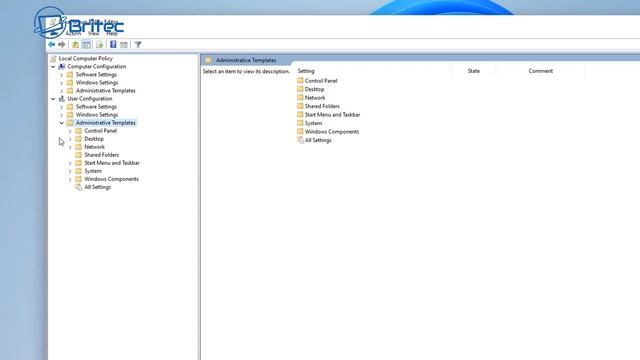This screenshot has width=640, height=360.
Task: Click the Shared Folders folder icon in the right pane
Action: [x=300, y=106]
